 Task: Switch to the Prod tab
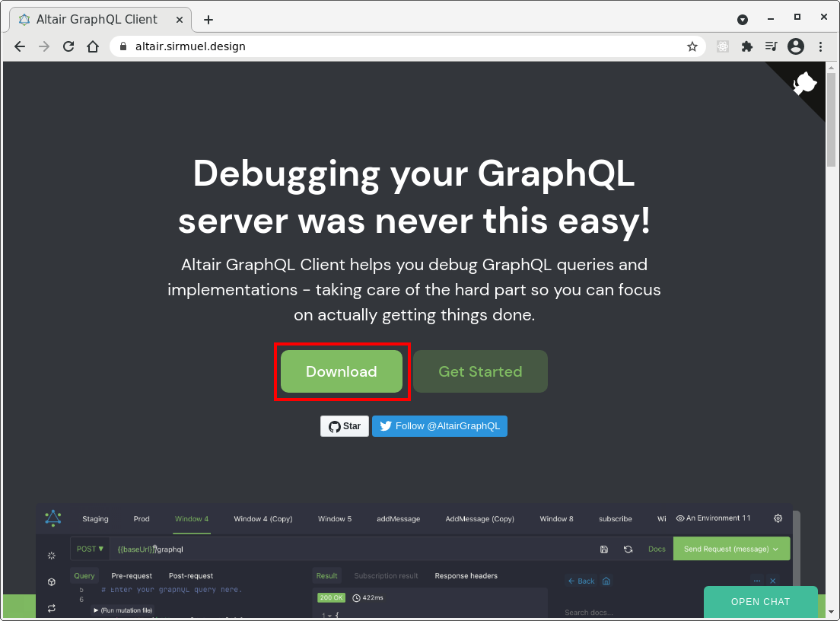(x=142, y=519)
